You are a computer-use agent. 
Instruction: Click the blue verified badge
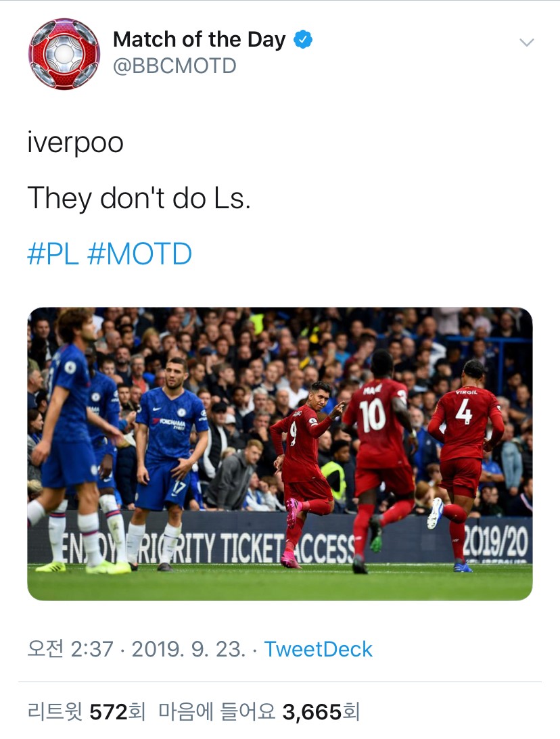[303, 40]
